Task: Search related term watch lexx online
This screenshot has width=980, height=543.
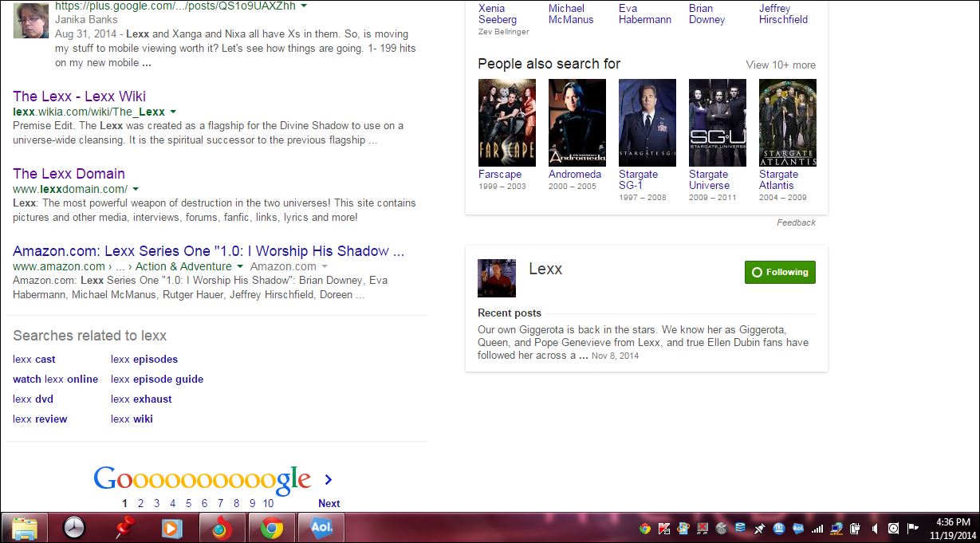Action: point(56,379)
